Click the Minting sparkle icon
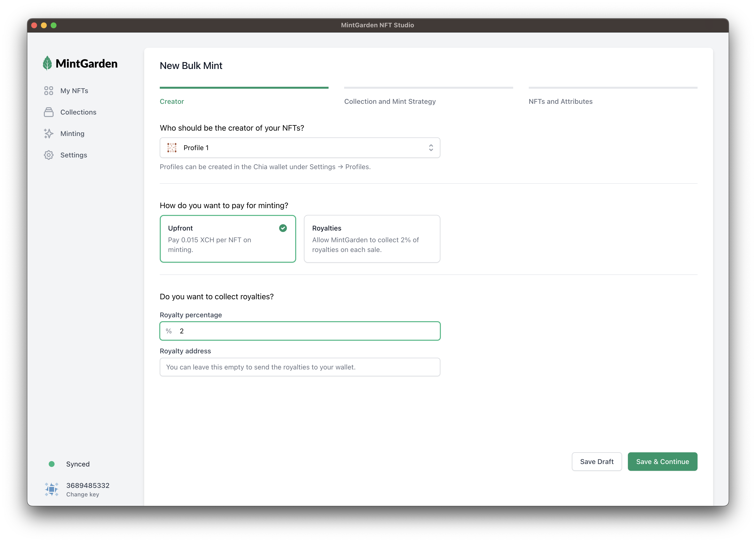 tap(49, 133)
